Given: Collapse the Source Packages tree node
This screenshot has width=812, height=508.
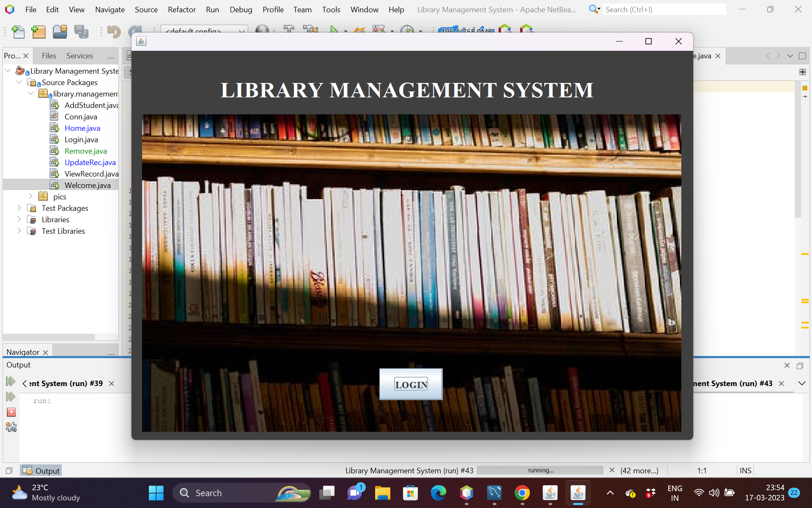Looking at the screenshot, I should coord(19,83).
